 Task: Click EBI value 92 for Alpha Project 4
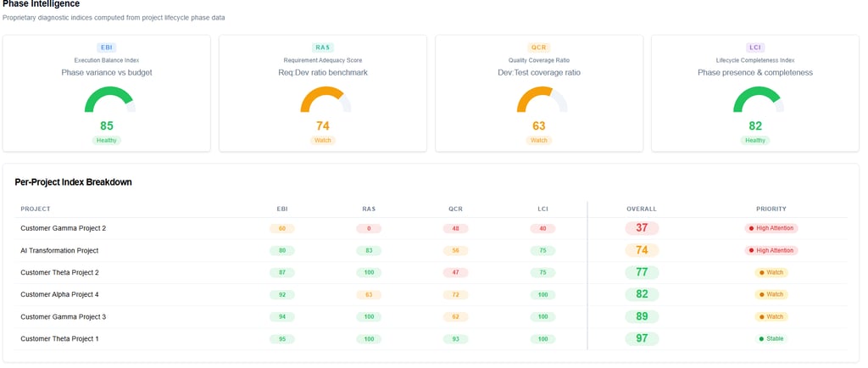click(x=282, y=295)
